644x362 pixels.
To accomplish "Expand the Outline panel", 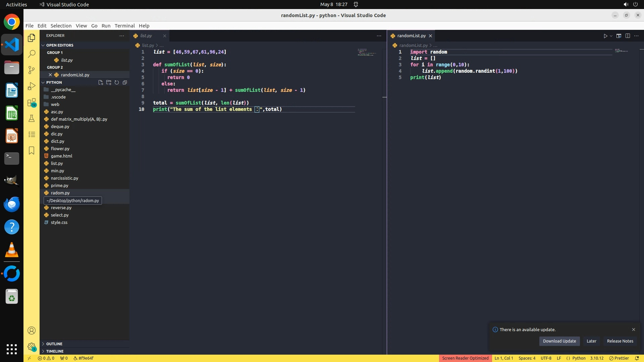I will pyautogui.click(x=54, y=344).
